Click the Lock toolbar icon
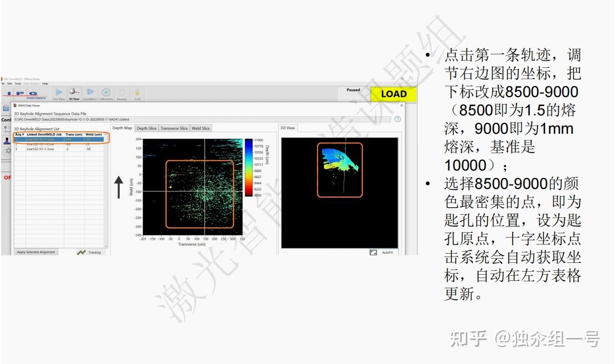The width and height of the screenshot is (616, 364). click(138, 93)
